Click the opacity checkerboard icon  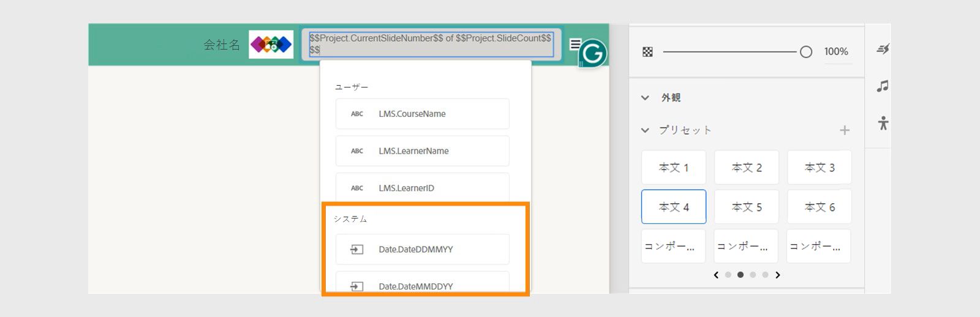click(647, 52)
